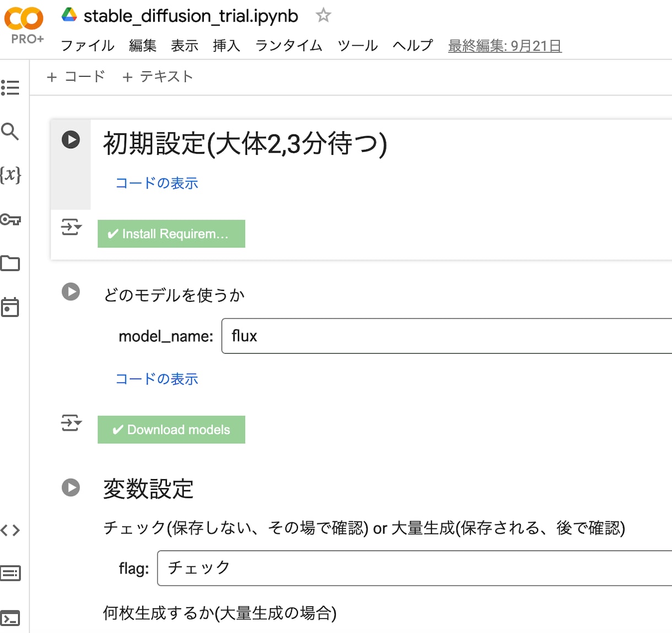Open the terminal panel
Image resolution: width=672 pixels, height=633 pixels.
pos(10,618)
